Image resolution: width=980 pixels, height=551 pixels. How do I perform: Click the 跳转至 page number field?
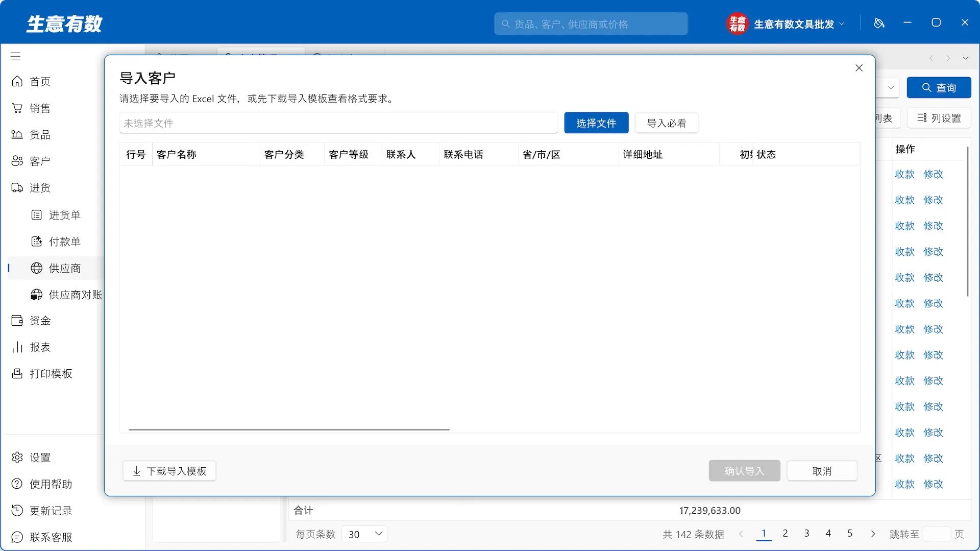point(937,534)
